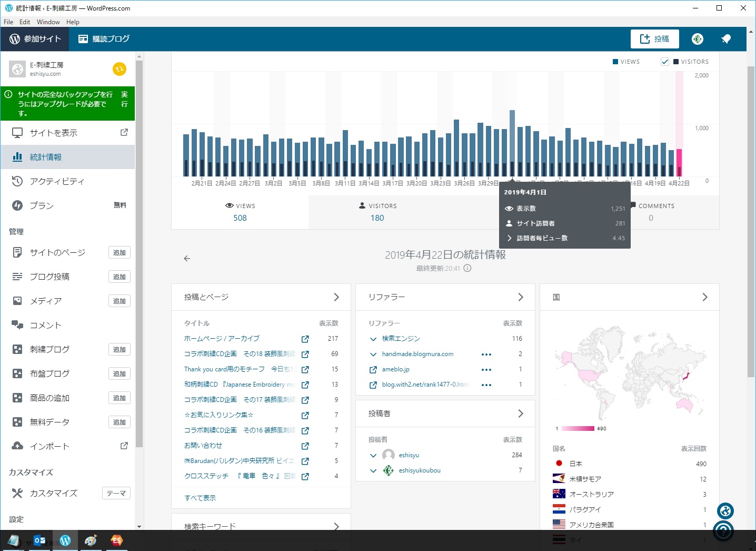Click 追加 next to メディア
The image size is (756, 551).
(x=120, y=301)
